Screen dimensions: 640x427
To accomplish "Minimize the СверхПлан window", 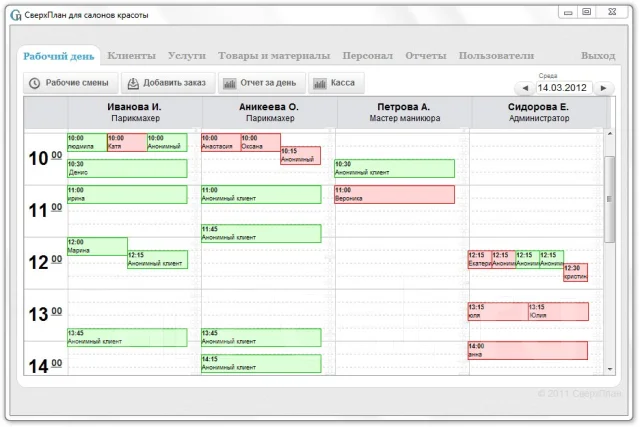I will pos(568,12).
